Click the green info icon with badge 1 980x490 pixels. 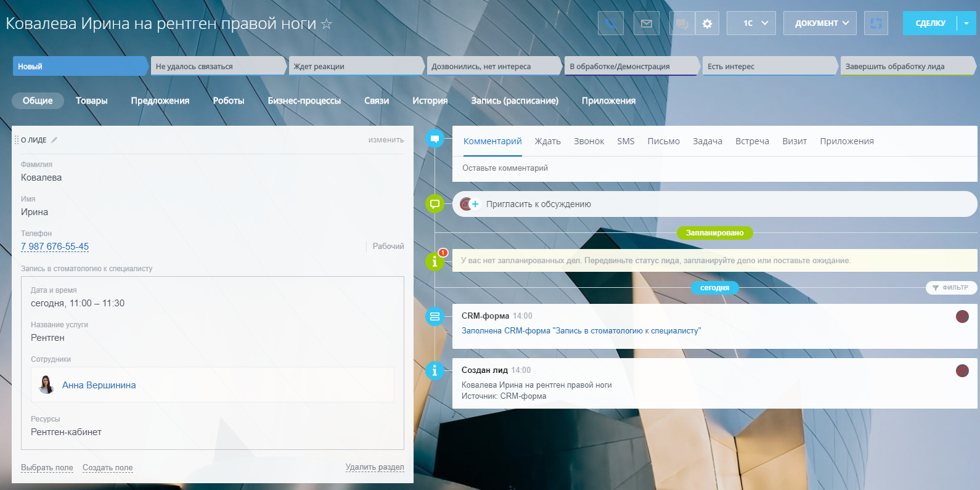(435, 261)
